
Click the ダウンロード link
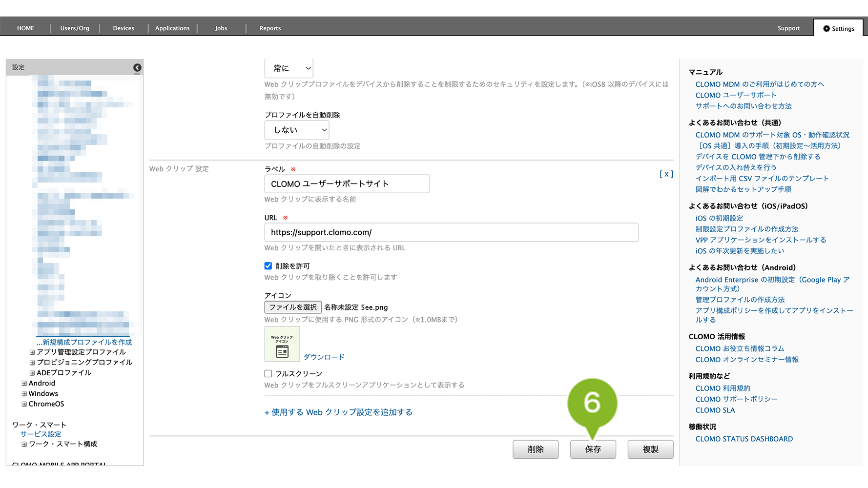[x=324, y=357]
